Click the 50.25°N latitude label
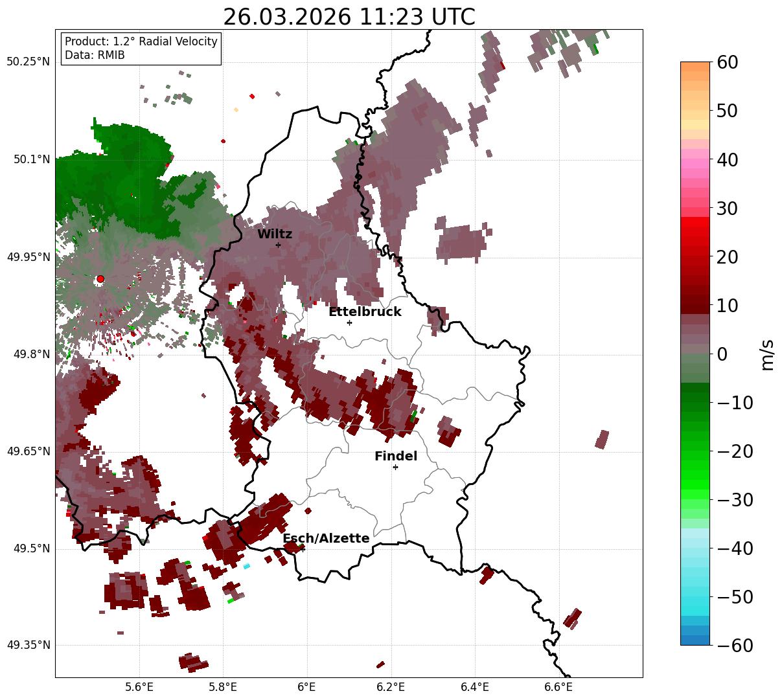Viewport: 782px width, 700px height. click(29, 62)
